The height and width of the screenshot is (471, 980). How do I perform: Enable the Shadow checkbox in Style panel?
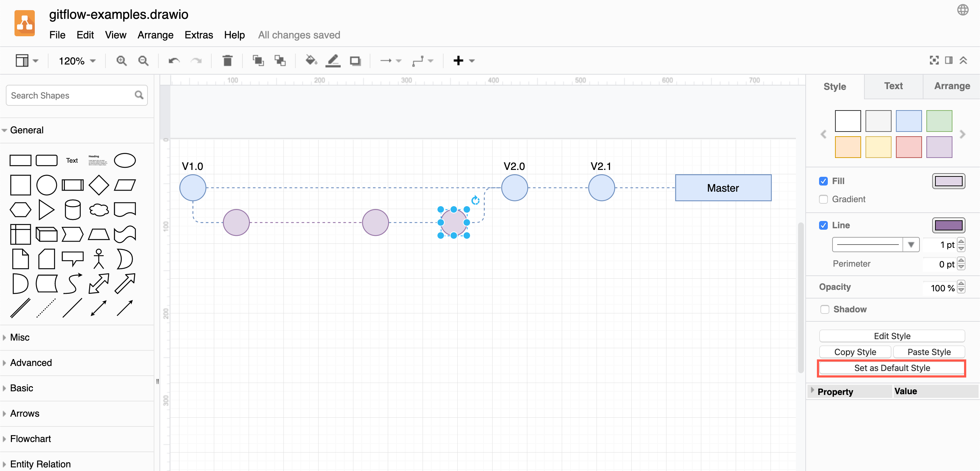tap(825, 309)
